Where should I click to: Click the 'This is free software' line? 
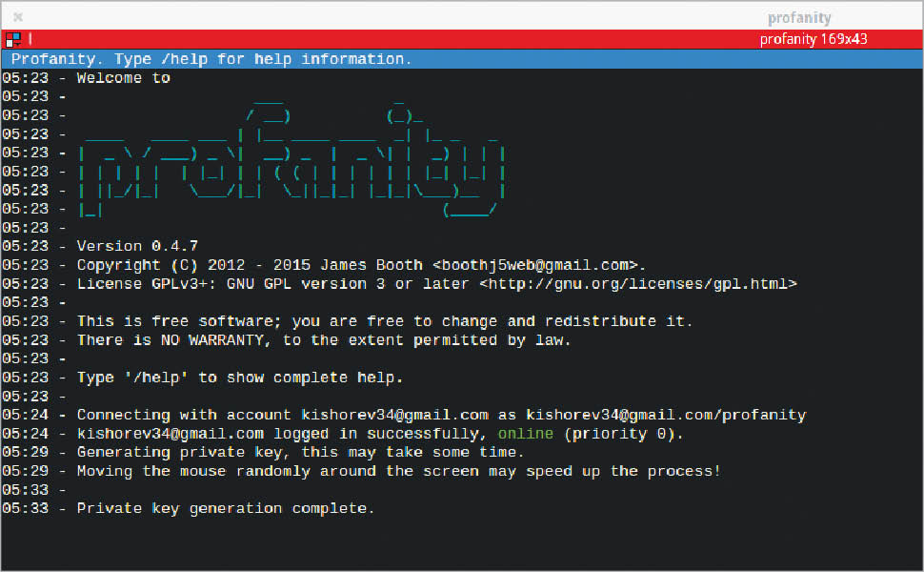click(x=385, y=321)
